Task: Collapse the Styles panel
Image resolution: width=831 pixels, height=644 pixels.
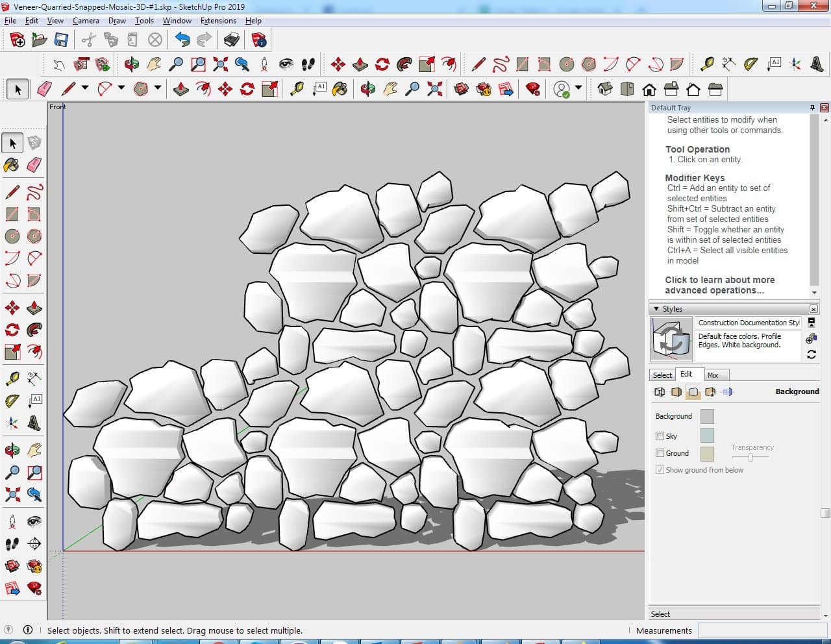Action: (656, 309)
